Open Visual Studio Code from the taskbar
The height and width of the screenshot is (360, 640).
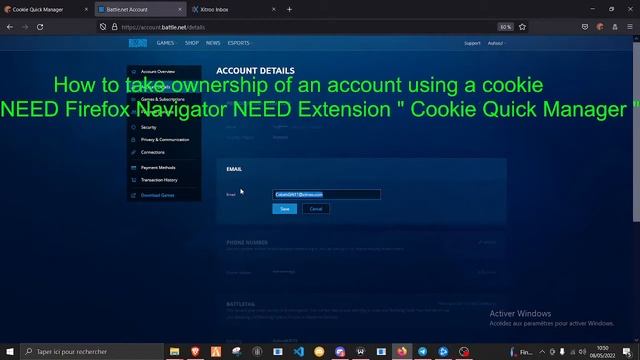(x=299, y=351)
